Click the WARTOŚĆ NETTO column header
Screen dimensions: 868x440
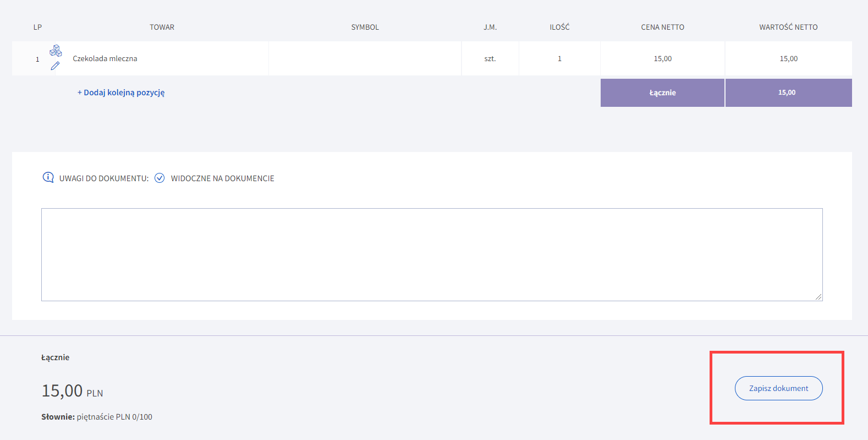(788, 27)
